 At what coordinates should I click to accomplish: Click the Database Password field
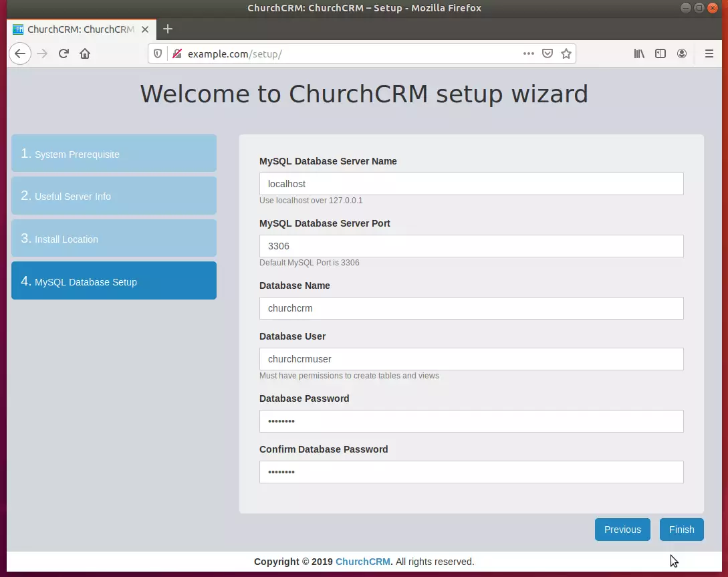[x=471, y=421]
